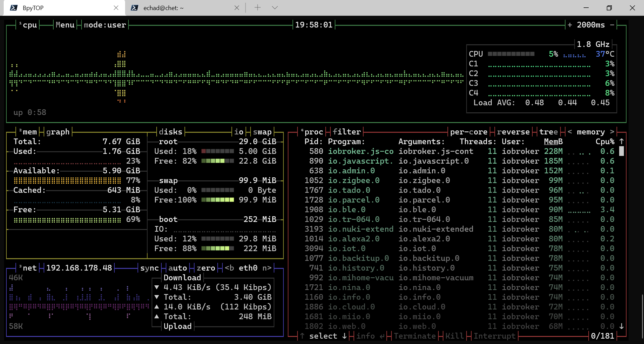Click the up triangle next to 14.0 KiB/s
Viewport: 644px width, 344px height.
point(157,307)
